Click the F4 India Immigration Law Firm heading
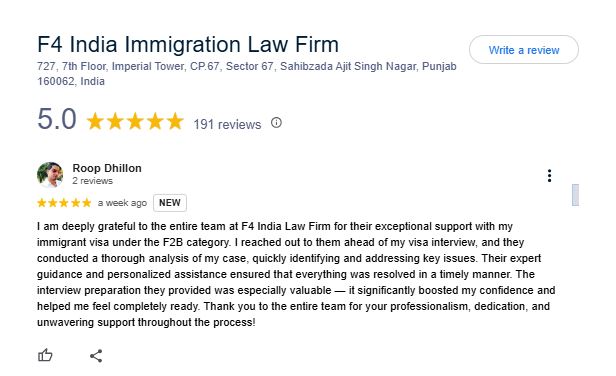This screenshot has width=616, height=376. (x=188, y=44)
